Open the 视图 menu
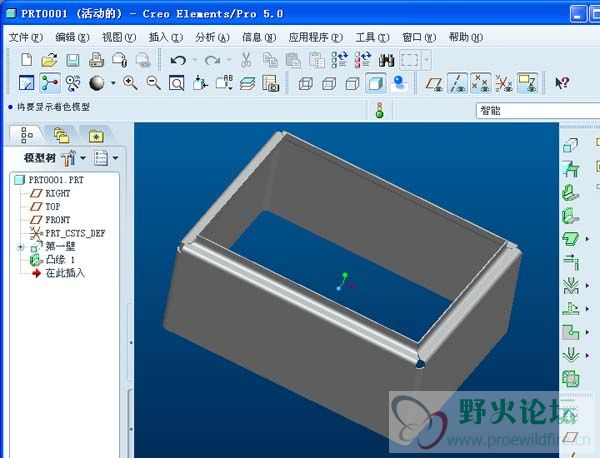The height and width of the screenshot is (458, 600). tap(119, 37)
